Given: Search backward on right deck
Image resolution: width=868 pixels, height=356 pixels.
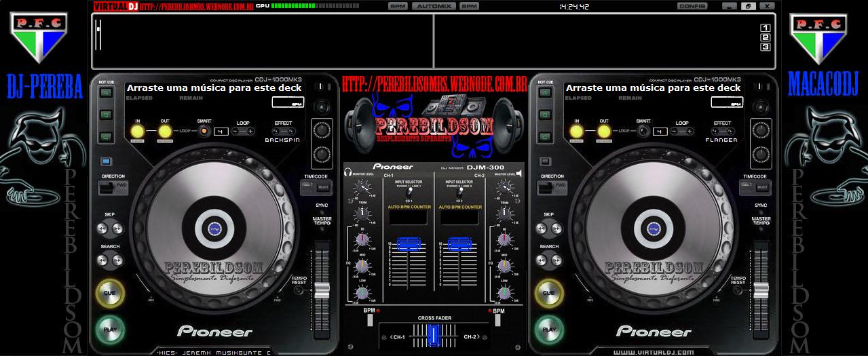Looking at the screenshot, I should pyautogui.click(x=542, y=260).
